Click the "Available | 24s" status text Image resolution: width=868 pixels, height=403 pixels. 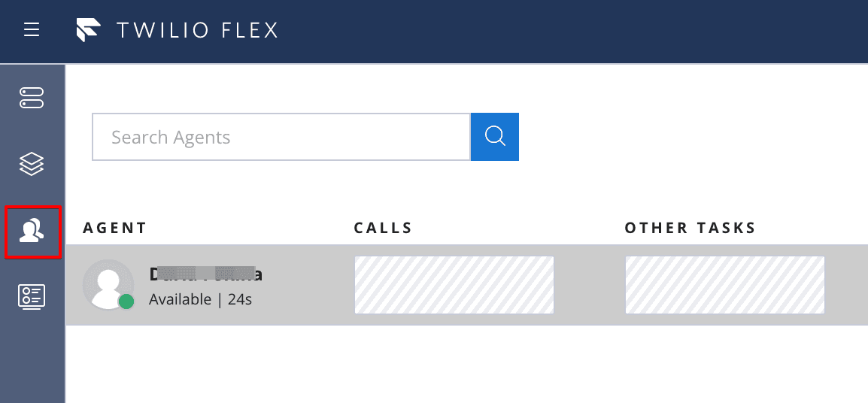200,299
